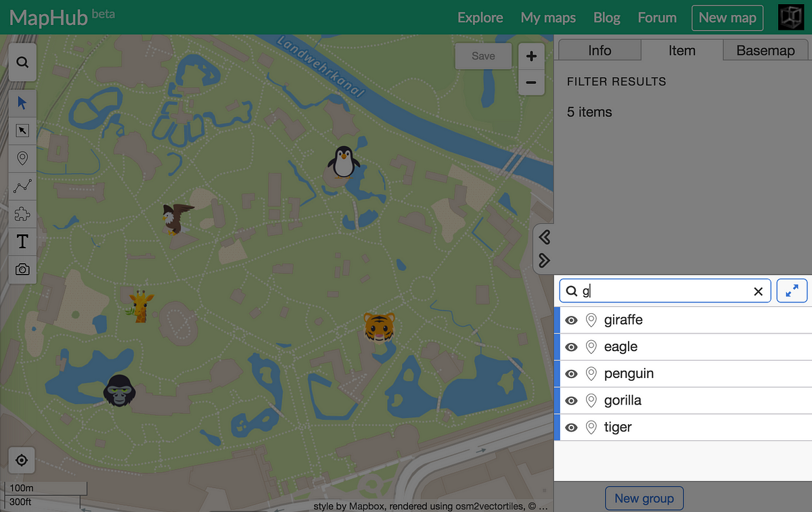Hide the penguin item using its eye icon
The width and height of the screenshot is (812, 512).
571,373
